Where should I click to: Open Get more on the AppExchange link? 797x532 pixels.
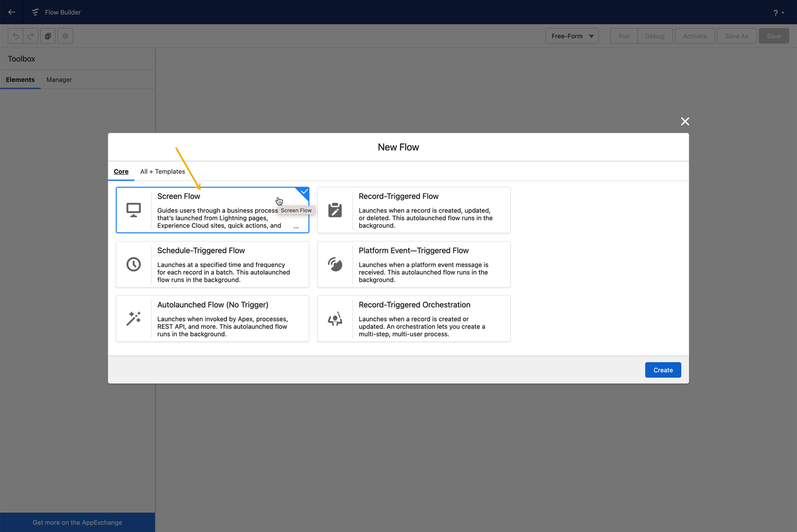point(78,522)
